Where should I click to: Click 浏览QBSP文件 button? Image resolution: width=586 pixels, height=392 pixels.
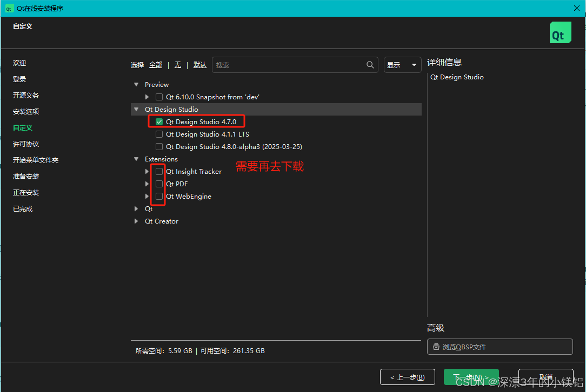500,347
